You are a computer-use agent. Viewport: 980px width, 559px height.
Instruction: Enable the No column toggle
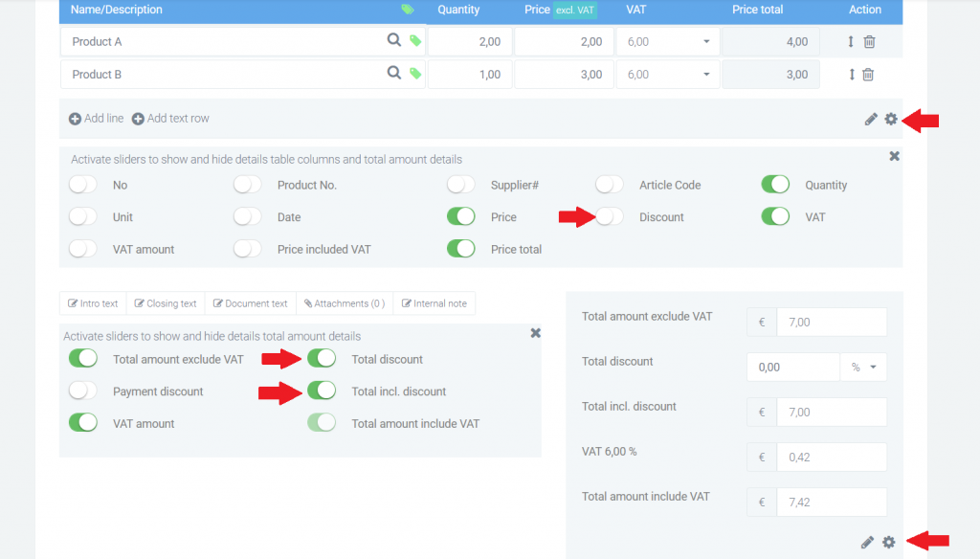click(82, 185)
